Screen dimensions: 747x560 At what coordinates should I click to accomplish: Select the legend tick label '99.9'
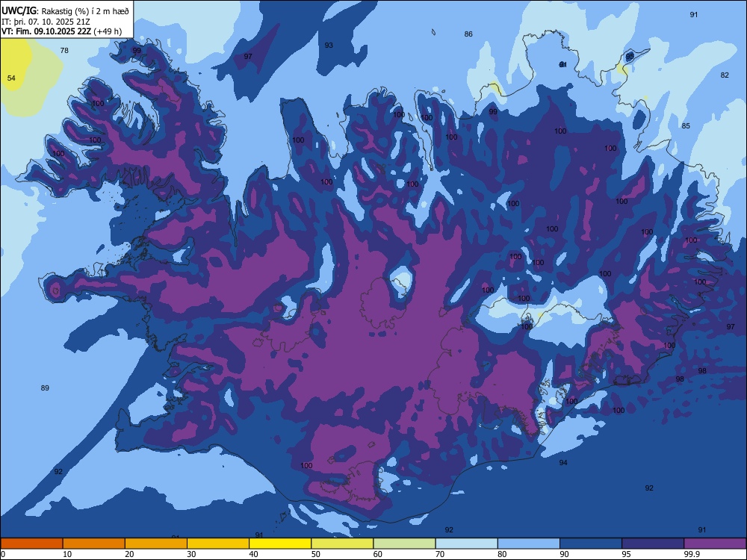(x=692, y=554)
